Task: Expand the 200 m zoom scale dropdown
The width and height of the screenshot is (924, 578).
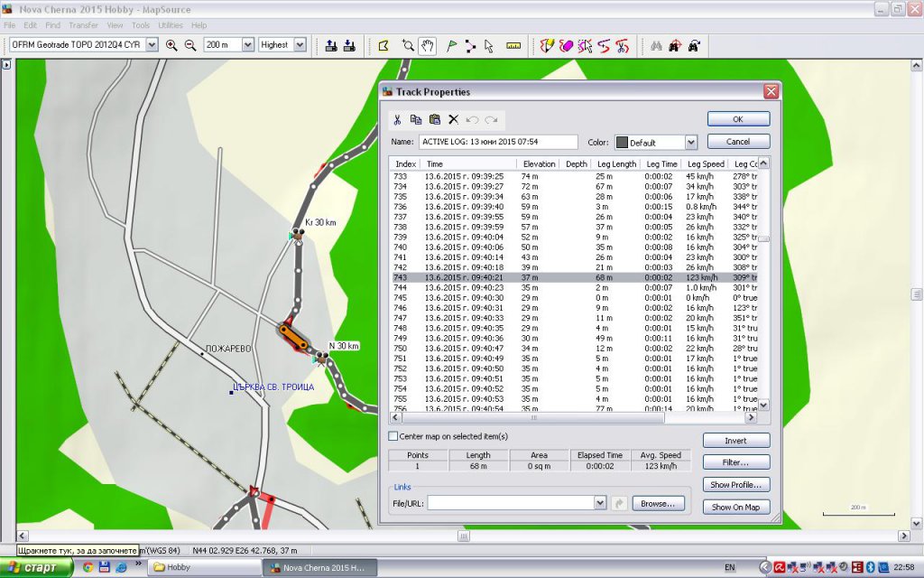Action: tap(246, 45)
